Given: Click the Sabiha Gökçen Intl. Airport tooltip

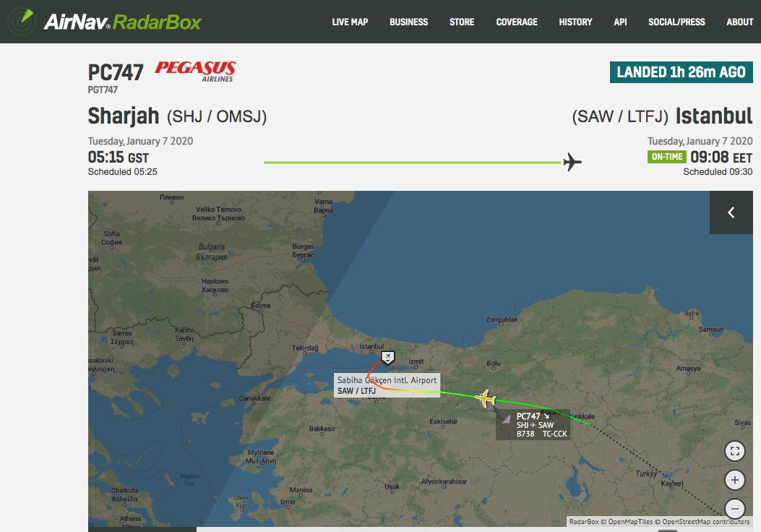Looking at the screenshot, I should [x=387, y=385].
